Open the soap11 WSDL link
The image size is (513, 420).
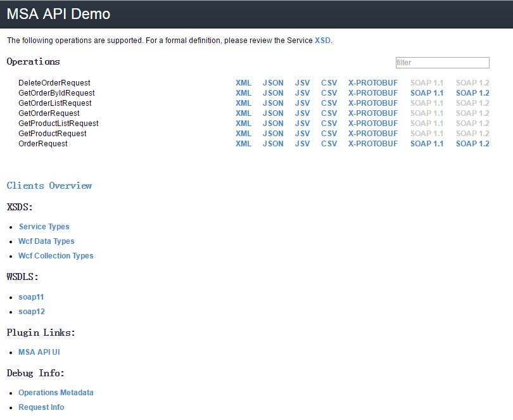pyautogui.click(x=31, y=297)
